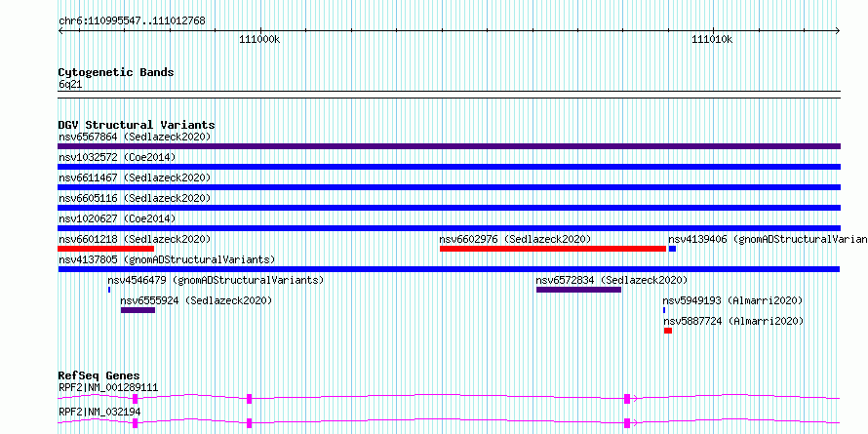Open the RefSeq Genes track title
Image resolution: width=868 pixels, height=434 pixels.
(99, 376)
